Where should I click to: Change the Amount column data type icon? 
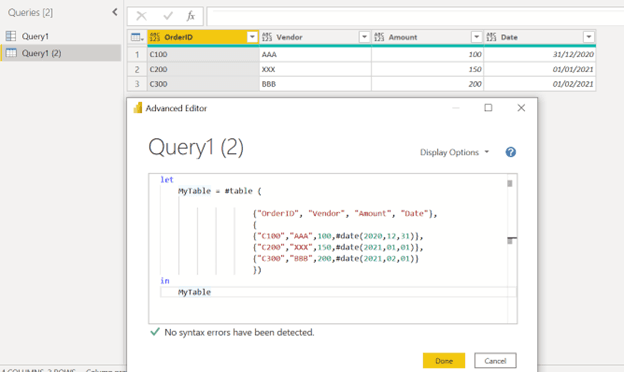click(x=379, y=37)
